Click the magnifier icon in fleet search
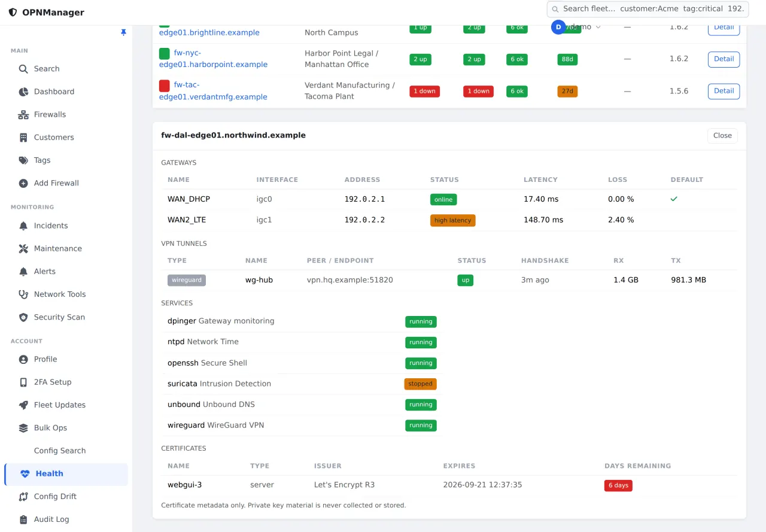 (x=555, y=9)
